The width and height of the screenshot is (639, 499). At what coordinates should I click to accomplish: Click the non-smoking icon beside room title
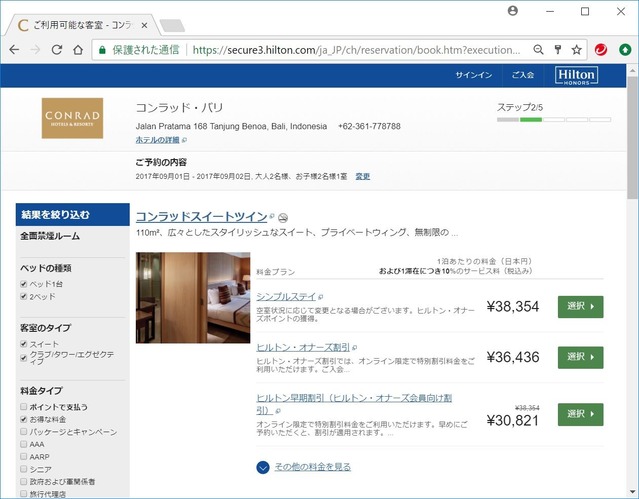(x=283, y=218)
